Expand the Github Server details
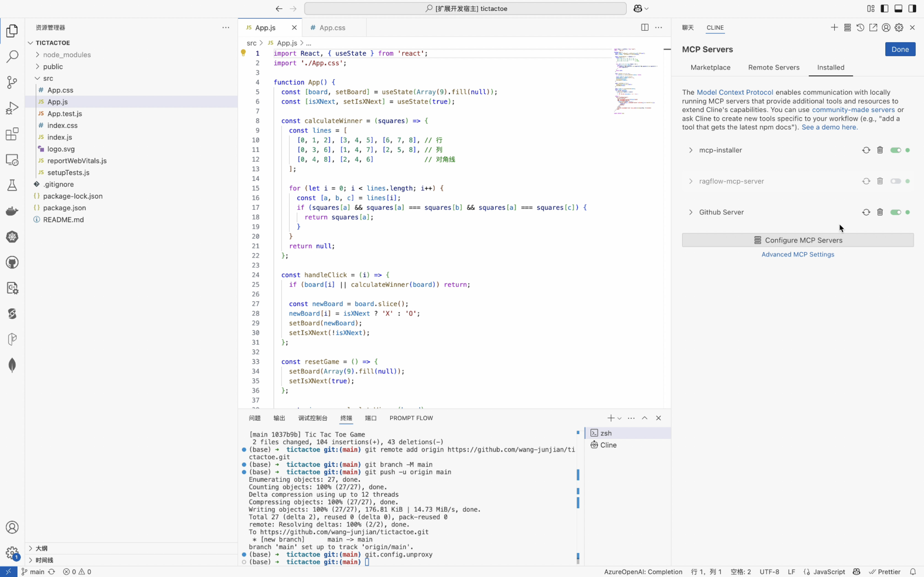The width and height of the screenshot is (924, 577). point(691,212)
